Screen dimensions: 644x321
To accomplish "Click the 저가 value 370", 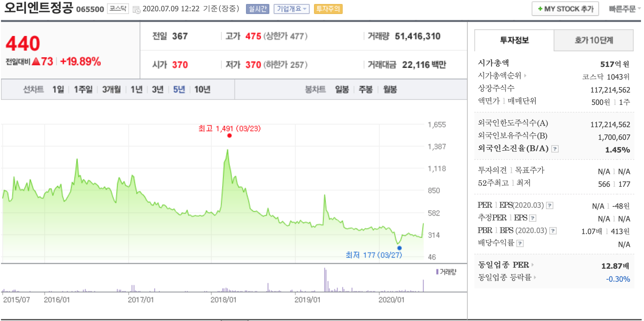I will point(253,65).
